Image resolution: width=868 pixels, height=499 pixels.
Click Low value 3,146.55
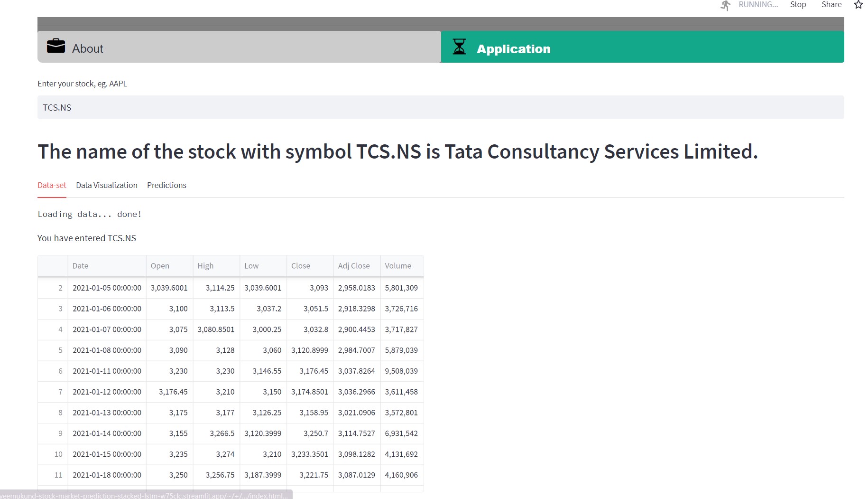(x=263, y=371)
